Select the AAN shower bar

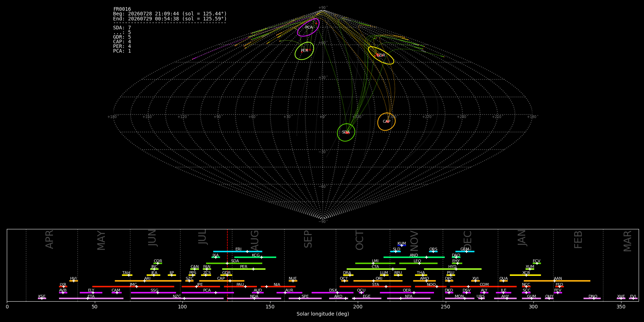click(557, 281)
